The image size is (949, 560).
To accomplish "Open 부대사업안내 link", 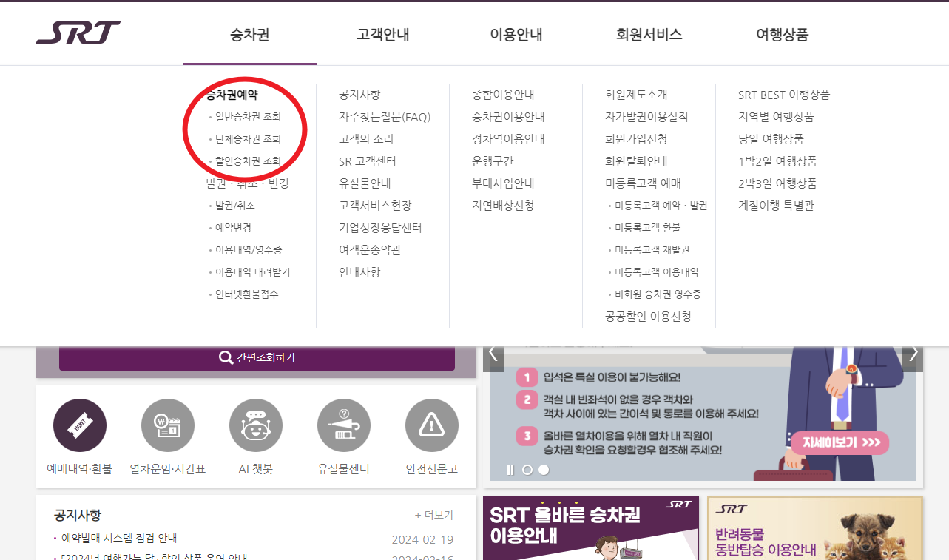I will (503, 183).
